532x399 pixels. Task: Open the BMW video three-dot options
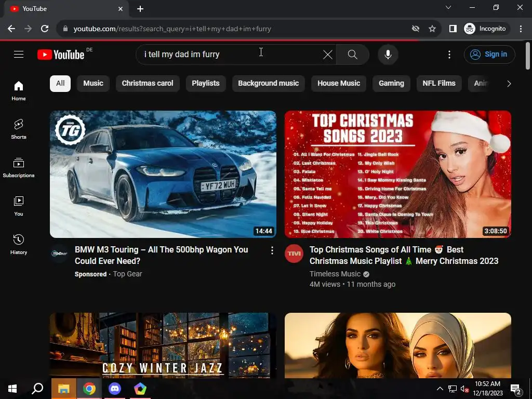272,250
